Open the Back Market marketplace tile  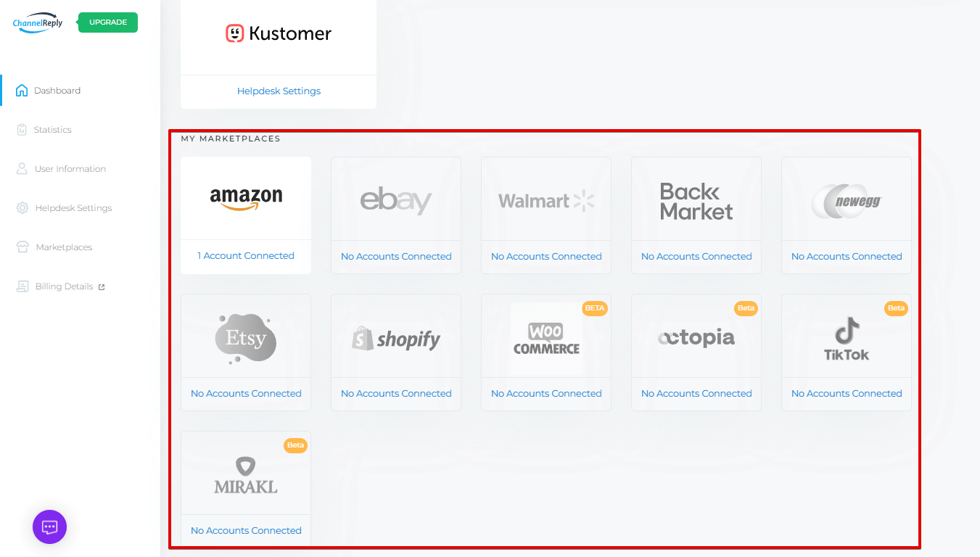point(696,215)
